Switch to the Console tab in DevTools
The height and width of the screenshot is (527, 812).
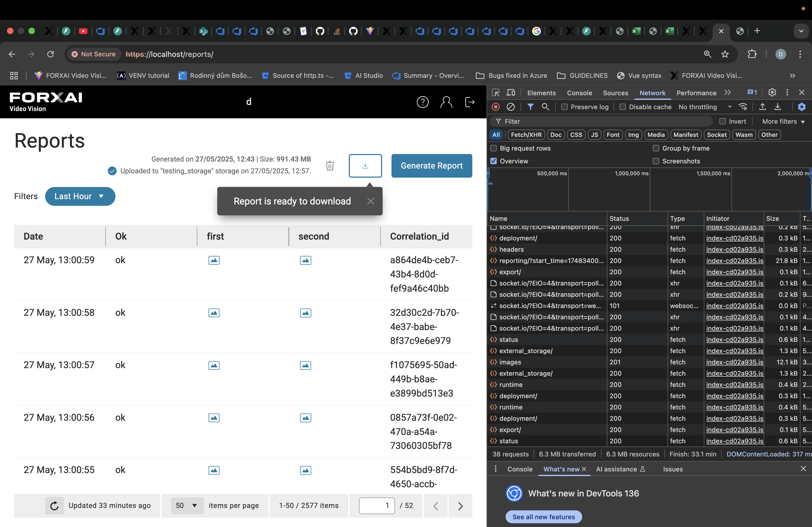point(579,93)
